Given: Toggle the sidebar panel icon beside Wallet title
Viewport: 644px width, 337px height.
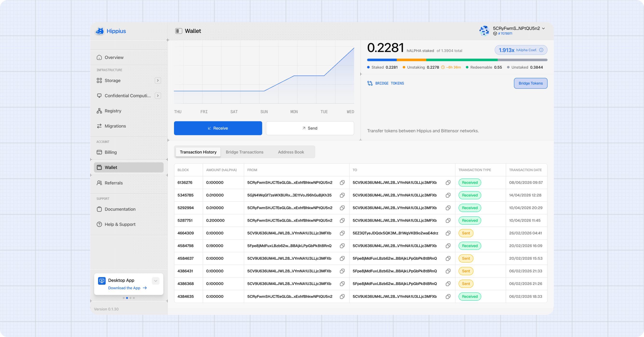Looking at the screenshot, I should click(x=179, y=31).
